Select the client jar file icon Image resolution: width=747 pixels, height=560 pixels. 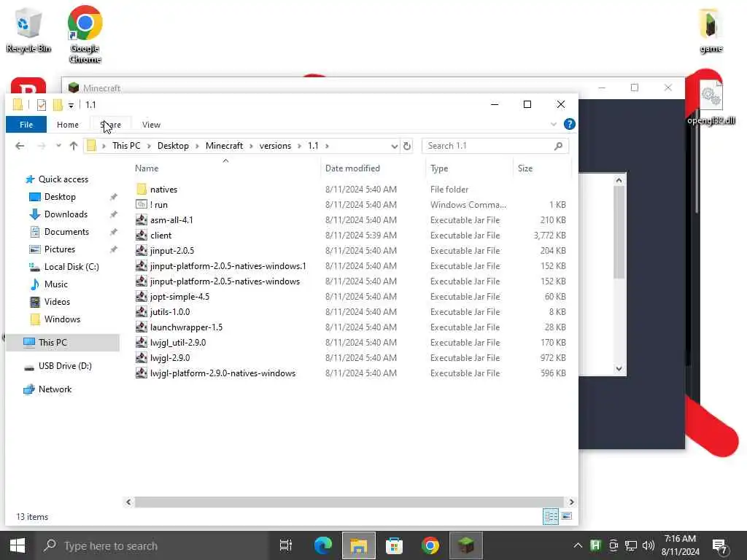pyautogui.click(x=141, y=235)
